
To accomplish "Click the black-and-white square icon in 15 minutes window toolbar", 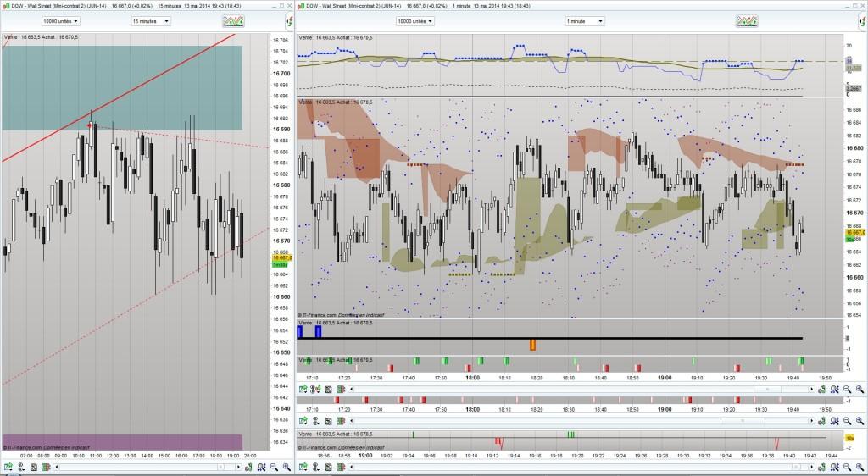I will 34,468.
